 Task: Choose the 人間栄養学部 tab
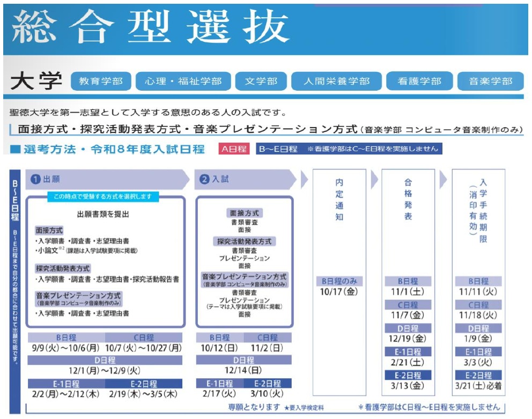336,82
